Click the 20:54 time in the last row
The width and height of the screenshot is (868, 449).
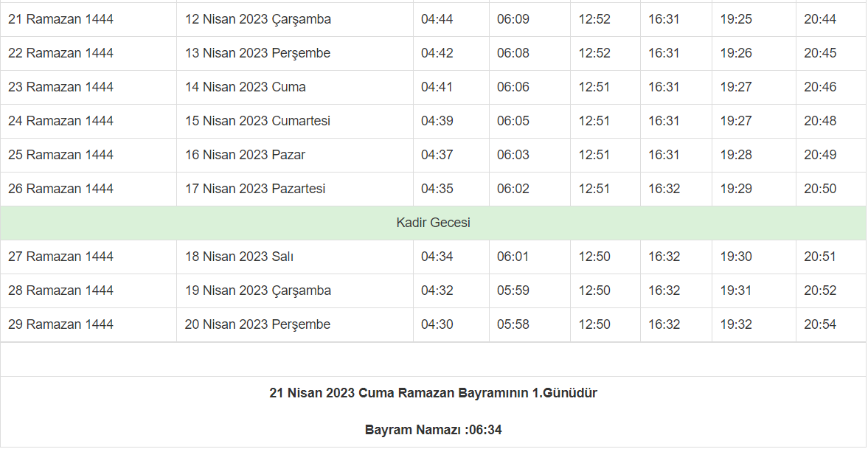pos(820,324)
